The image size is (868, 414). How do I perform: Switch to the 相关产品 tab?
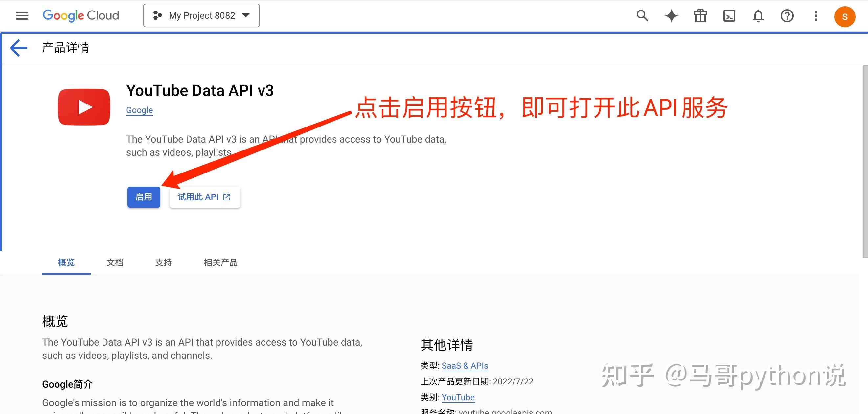click(220, 263)
